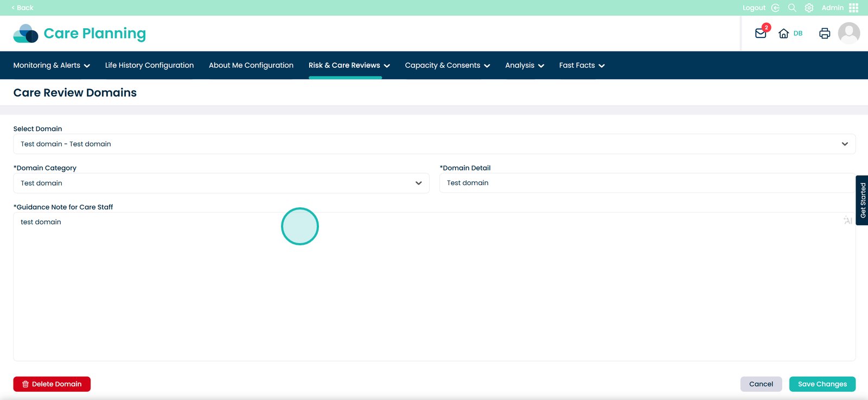
Task: Click the search magnifier icon
Action: (792, 8)
